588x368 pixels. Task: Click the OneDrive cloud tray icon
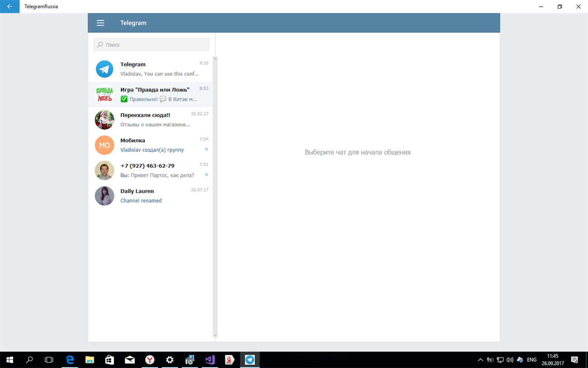(520, 360)
